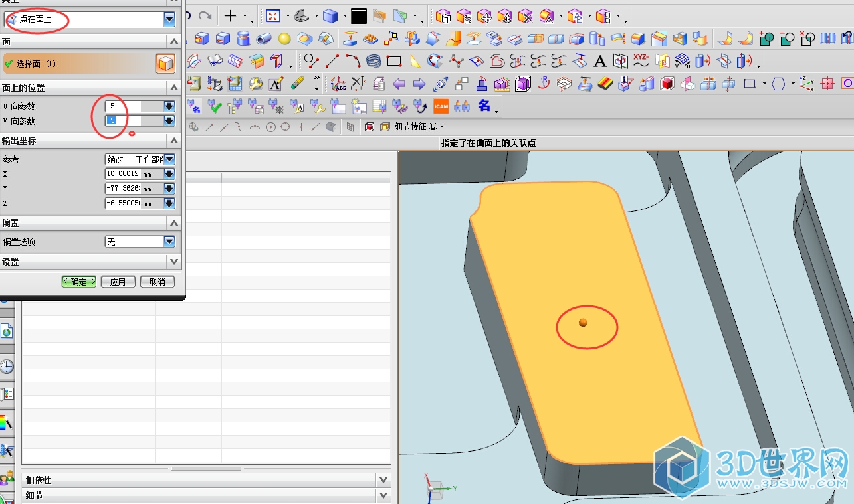
Task: Click the helix curve icon
Action: click(x=374, y=62)
